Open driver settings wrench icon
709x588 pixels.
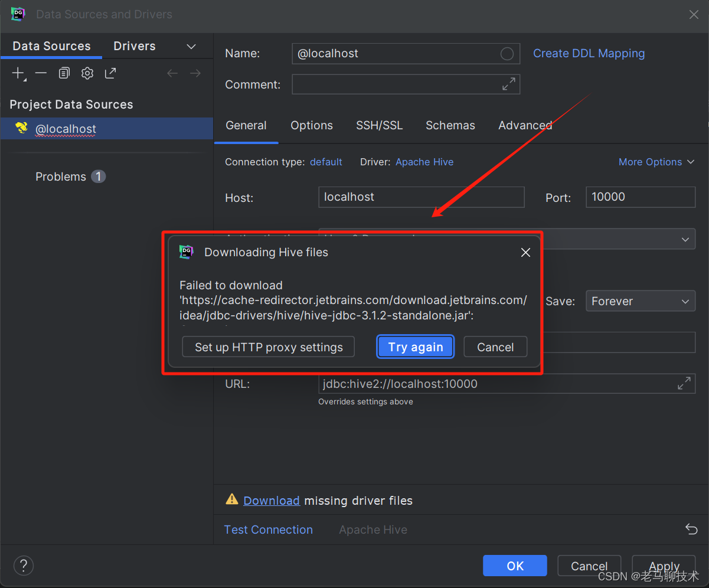87,73
